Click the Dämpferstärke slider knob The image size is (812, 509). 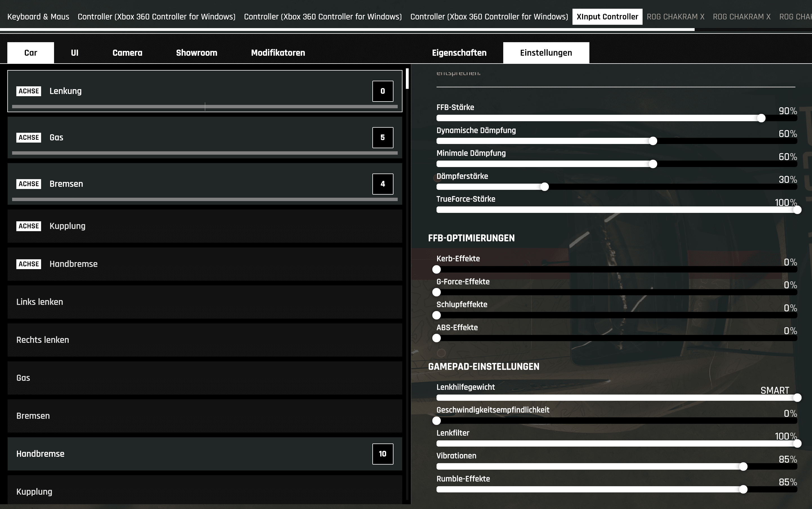[545, 187]
